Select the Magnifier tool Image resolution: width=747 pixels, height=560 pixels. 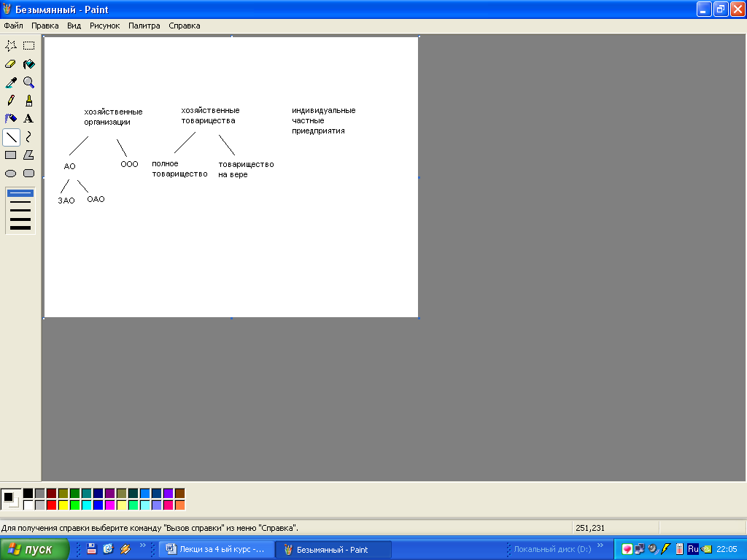click(x=29, y=82)
